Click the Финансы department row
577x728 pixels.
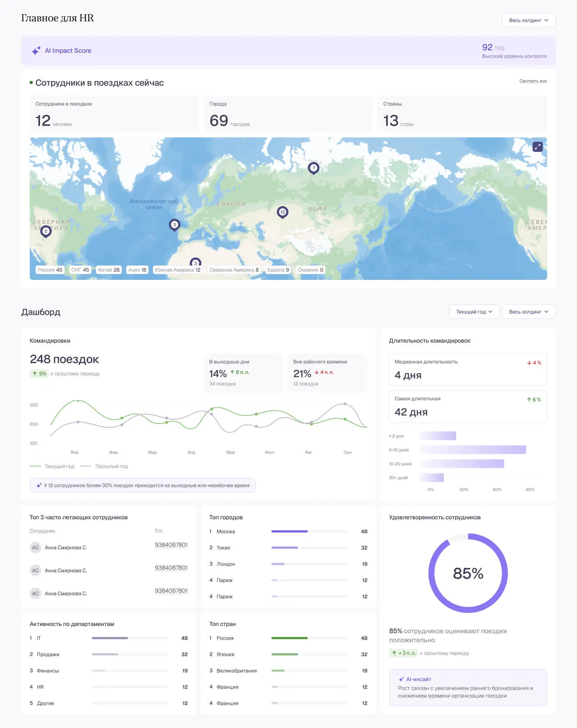(x=109, y=671)
